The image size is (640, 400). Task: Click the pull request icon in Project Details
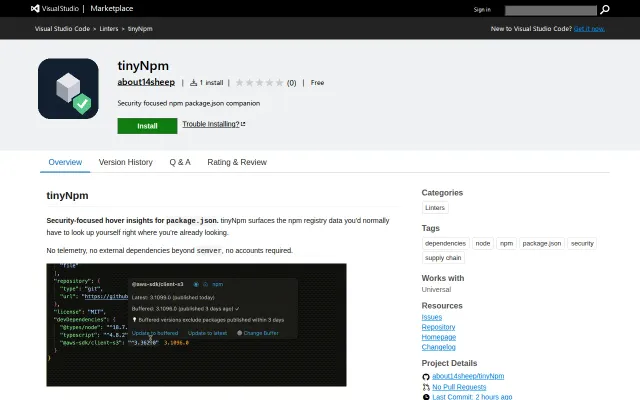click(426, 387)
